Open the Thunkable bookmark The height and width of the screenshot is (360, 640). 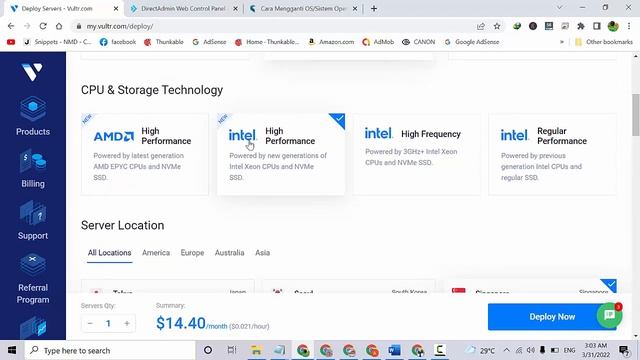[x=164, y=42]
